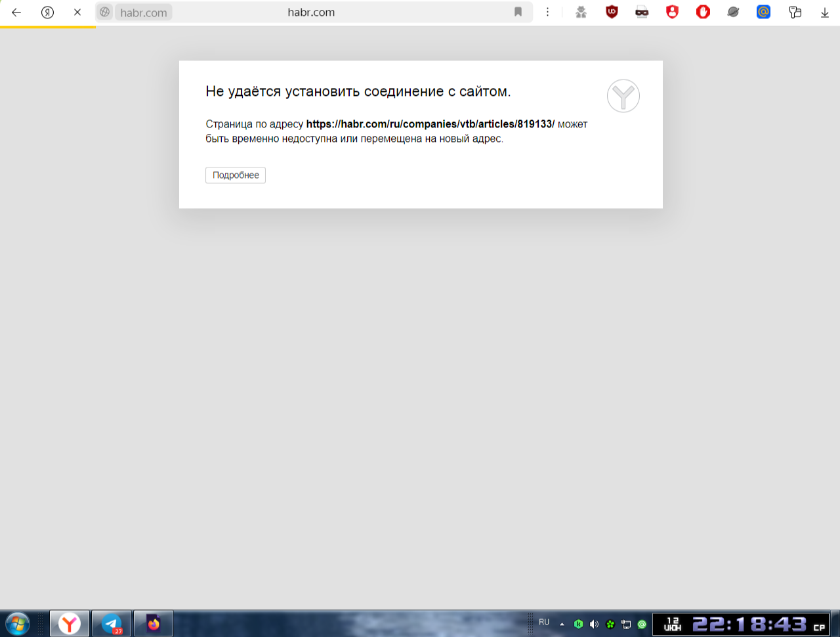This screenshot has height=637, width=840.
Task: Stop loading the page with X
Action: click(x=77, y=12)
